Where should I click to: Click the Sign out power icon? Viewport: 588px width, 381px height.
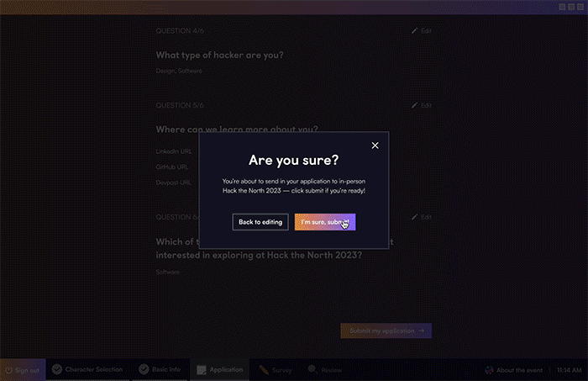(x=9, y=370)
